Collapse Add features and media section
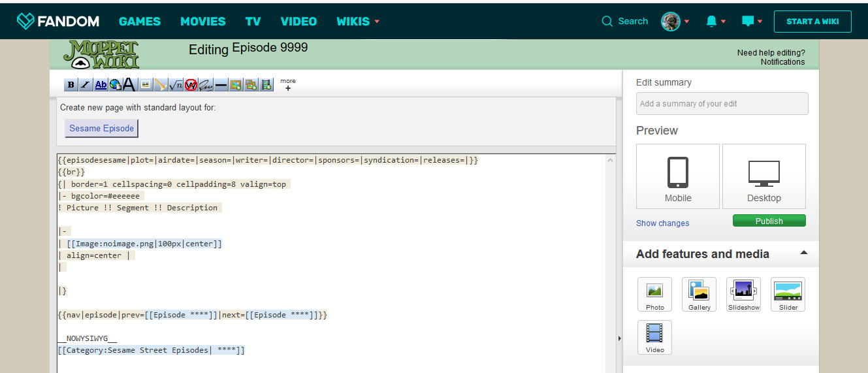This screenshot has width=868, height=373. click(x=804, y=253)
